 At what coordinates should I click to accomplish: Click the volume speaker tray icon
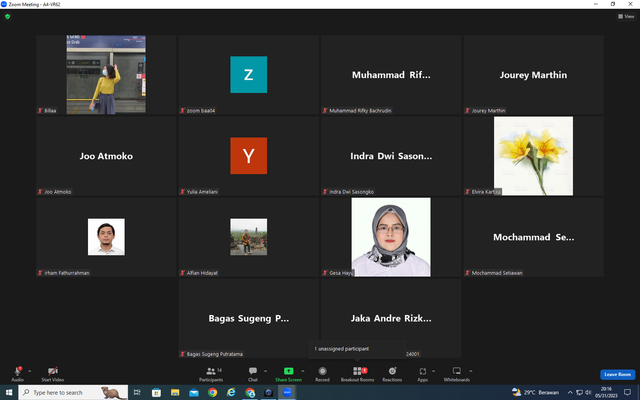pyautogui.click(x=588, y=392)
